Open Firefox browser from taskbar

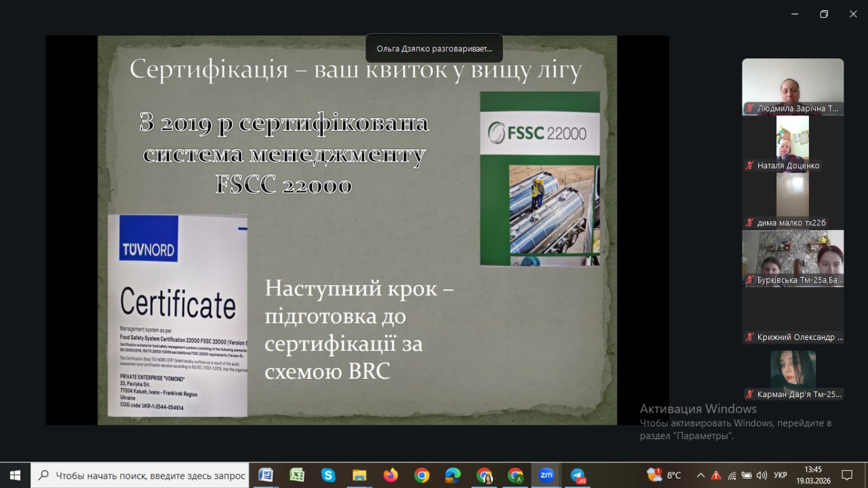click(391, 475)
